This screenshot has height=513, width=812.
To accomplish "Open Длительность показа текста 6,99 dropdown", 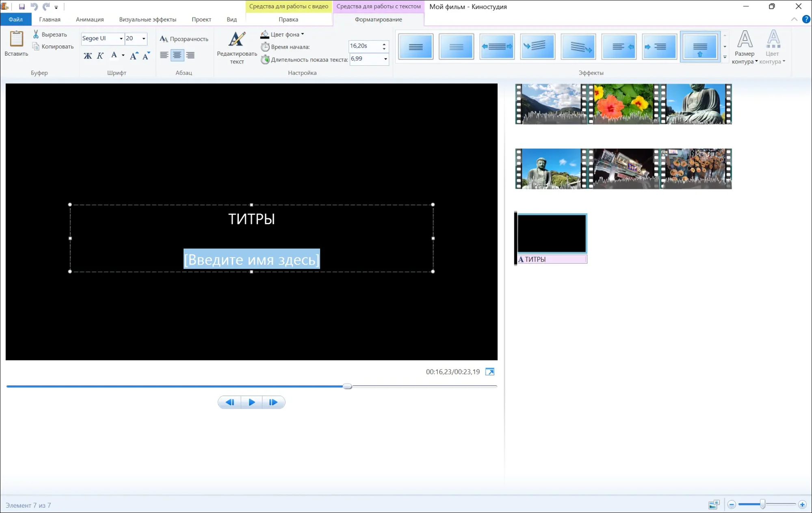I will [385, 59].
